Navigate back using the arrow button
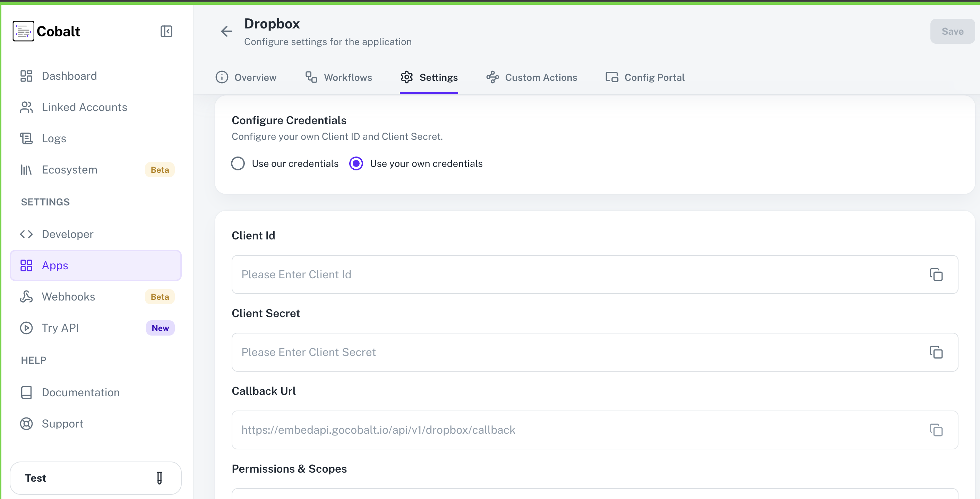980x499 pixels. [x=226, y=31]
